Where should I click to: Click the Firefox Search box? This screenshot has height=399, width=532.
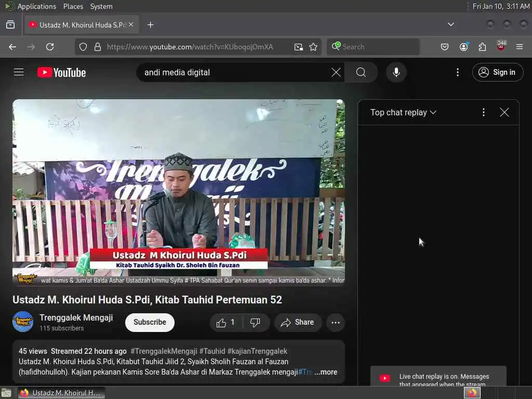(x=373, y=47)
